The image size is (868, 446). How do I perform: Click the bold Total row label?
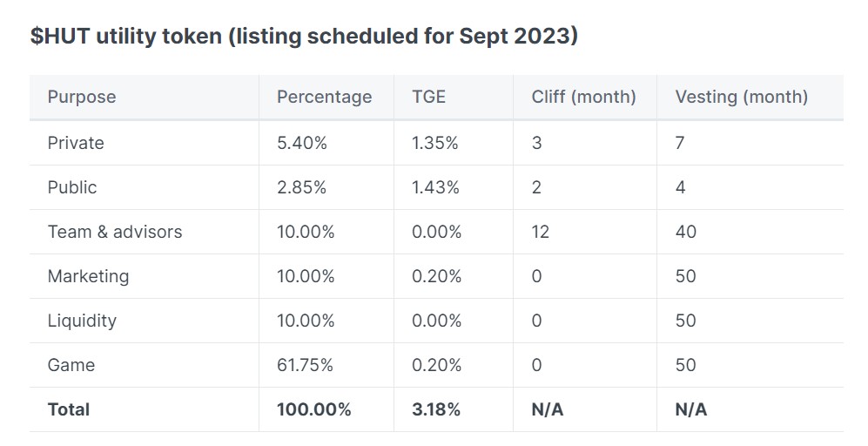(x=69, y=409)
